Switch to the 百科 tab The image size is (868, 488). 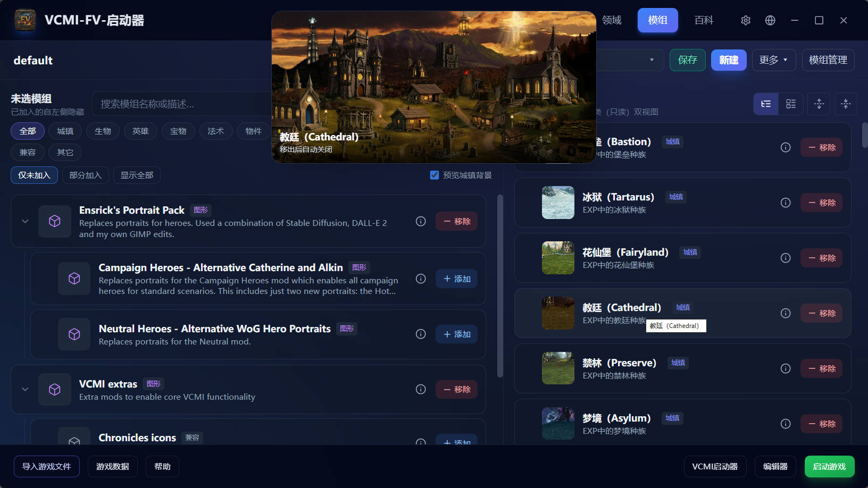coord(704,20)
